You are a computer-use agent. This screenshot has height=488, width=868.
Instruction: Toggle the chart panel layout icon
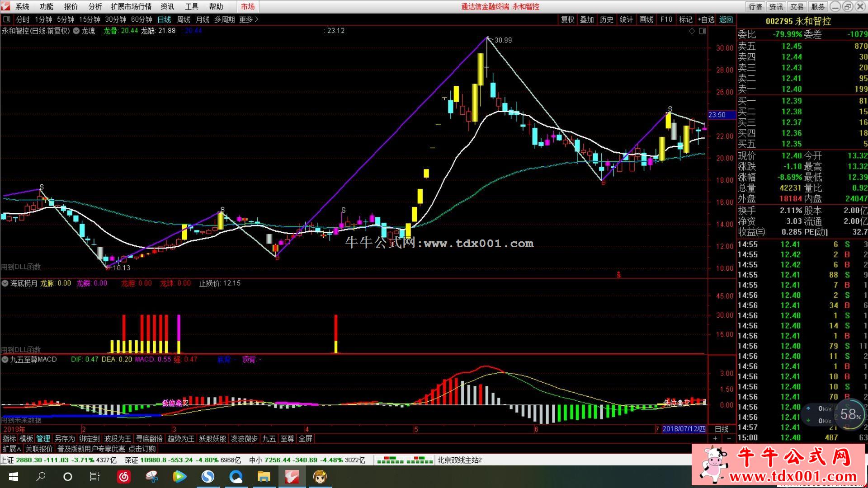click(x=702, y=31)
